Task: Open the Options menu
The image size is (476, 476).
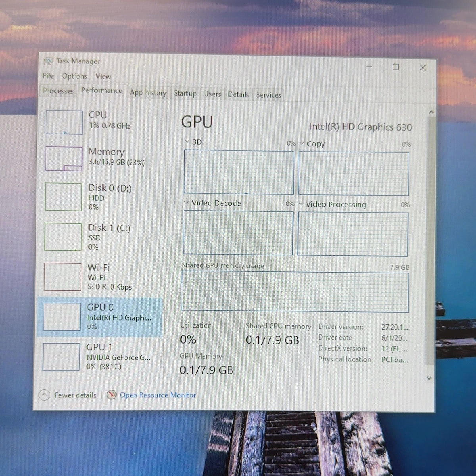Action: click(x=75, y=76)
